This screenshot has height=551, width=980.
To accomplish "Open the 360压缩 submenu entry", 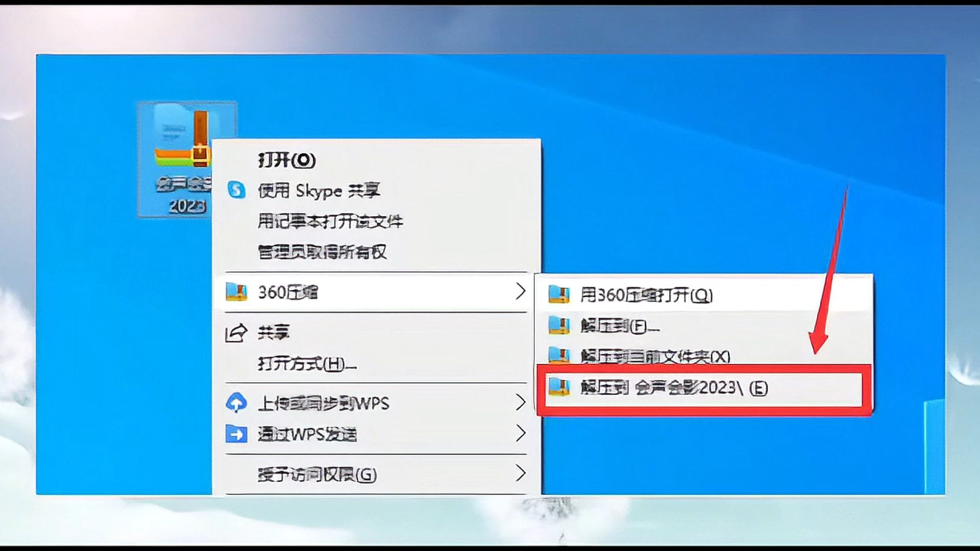I will 377,292.
